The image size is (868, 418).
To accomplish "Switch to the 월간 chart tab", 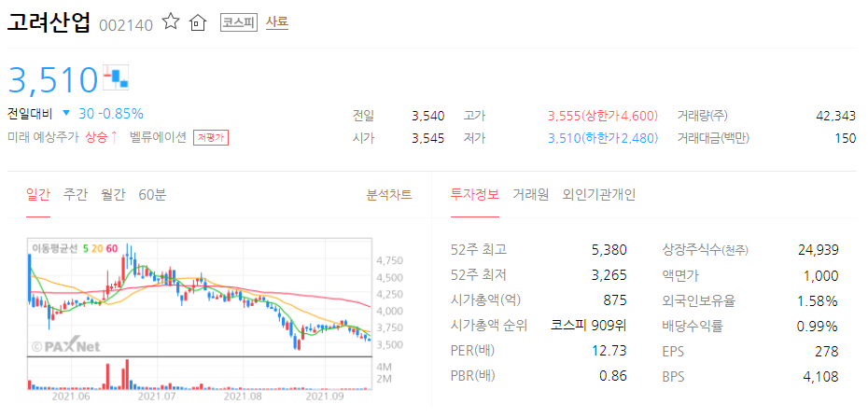I will 113,195.
